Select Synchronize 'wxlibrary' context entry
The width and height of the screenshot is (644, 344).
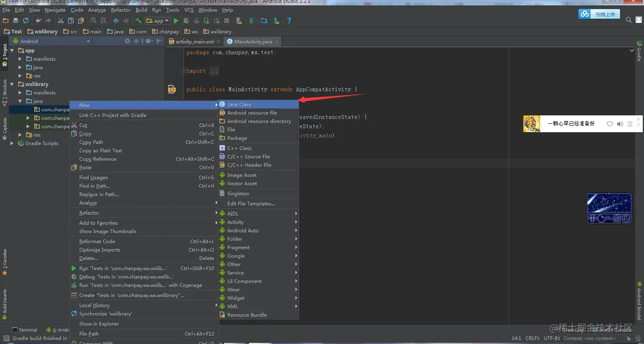[143, 314]
